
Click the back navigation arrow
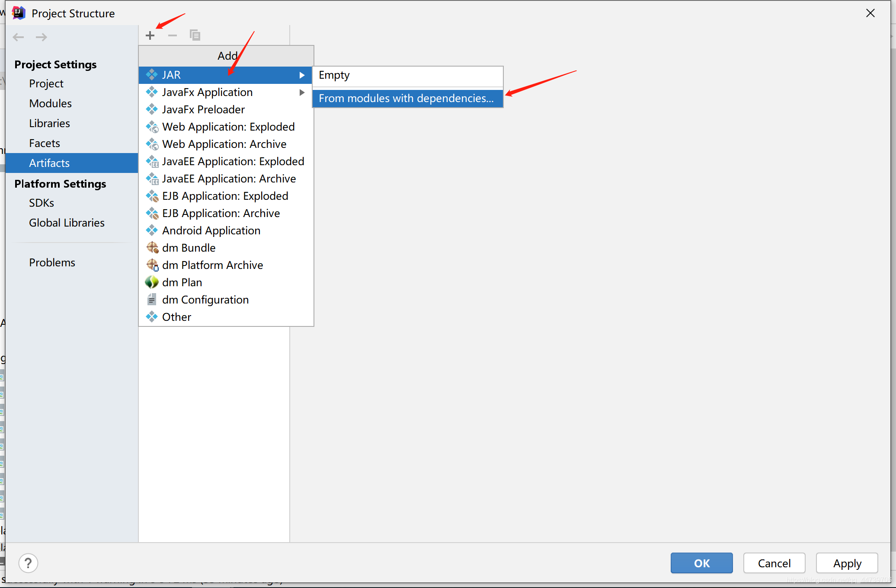[x=19, y=37]
